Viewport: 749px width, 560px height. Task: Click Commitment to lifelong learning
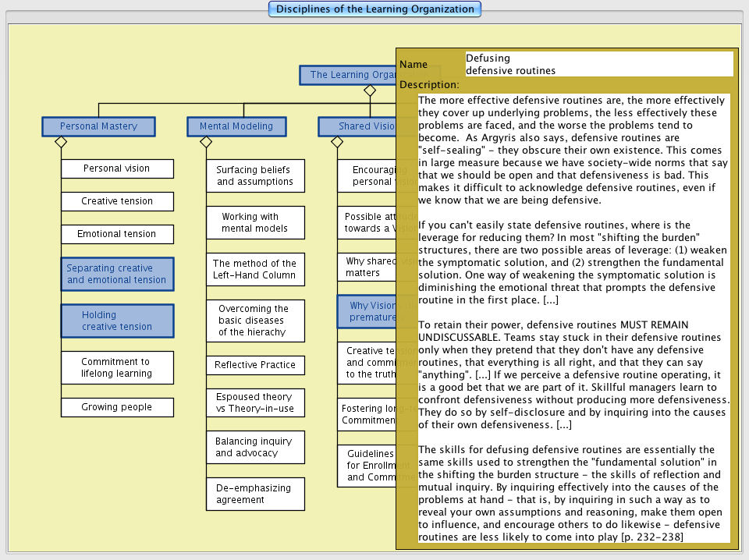click(117, 368)
